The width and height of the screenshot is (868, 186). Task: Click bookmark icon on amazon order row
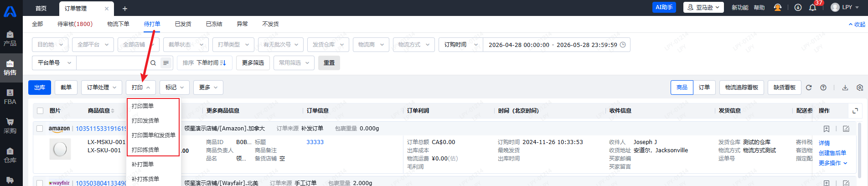pos(827,129)
